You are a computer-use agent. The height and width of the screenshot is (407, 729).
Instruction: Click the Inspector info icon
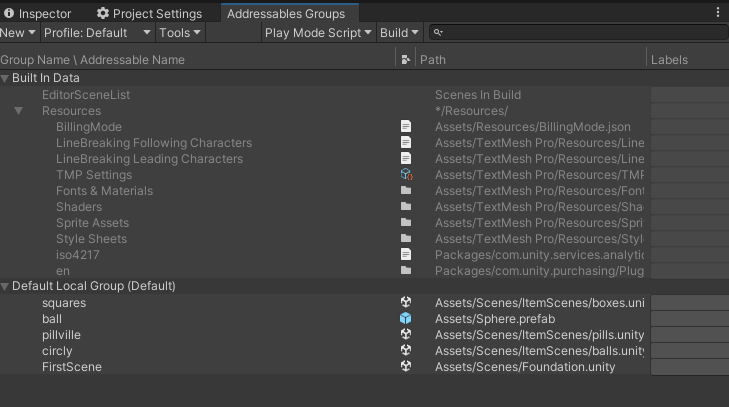9,13
